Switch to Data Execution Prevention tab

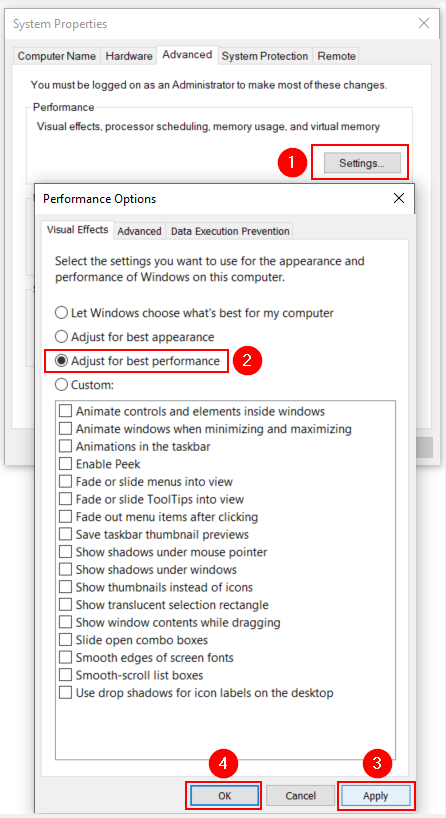(x=230, y=231)
